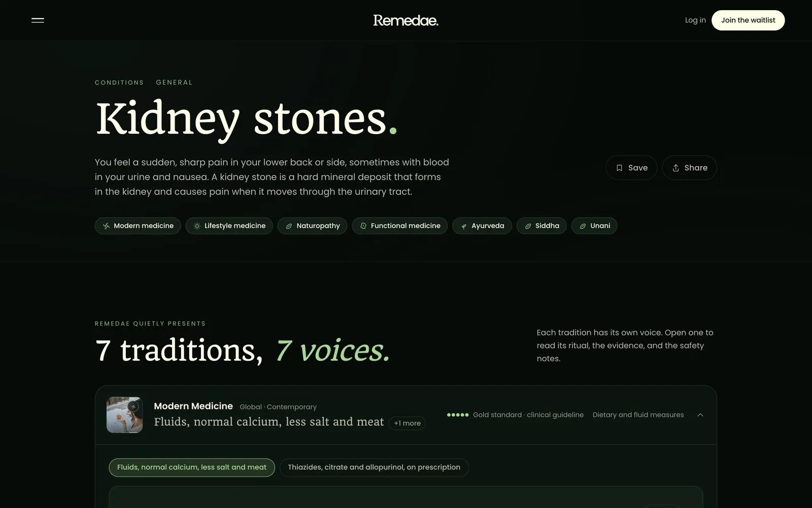Click Gold standard clinical guideline text
Screen dimensions: 812x508
[528, 415]
